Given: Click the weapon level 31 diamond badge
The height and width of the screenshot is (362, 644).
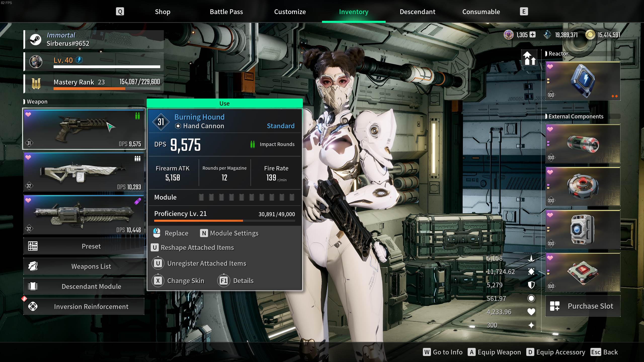Looking at the screenshot, I should coord(161,122).
